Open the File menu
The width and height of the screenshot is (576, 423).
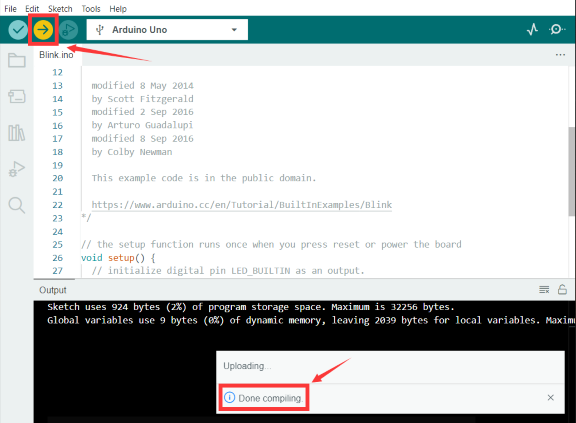click(x=10, y=8)
